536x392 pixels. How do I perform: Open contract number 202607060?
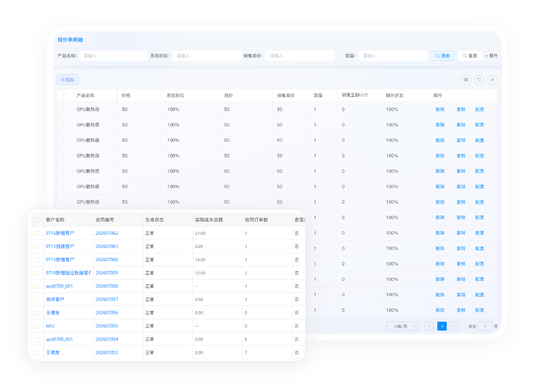[x=107, y=260]
